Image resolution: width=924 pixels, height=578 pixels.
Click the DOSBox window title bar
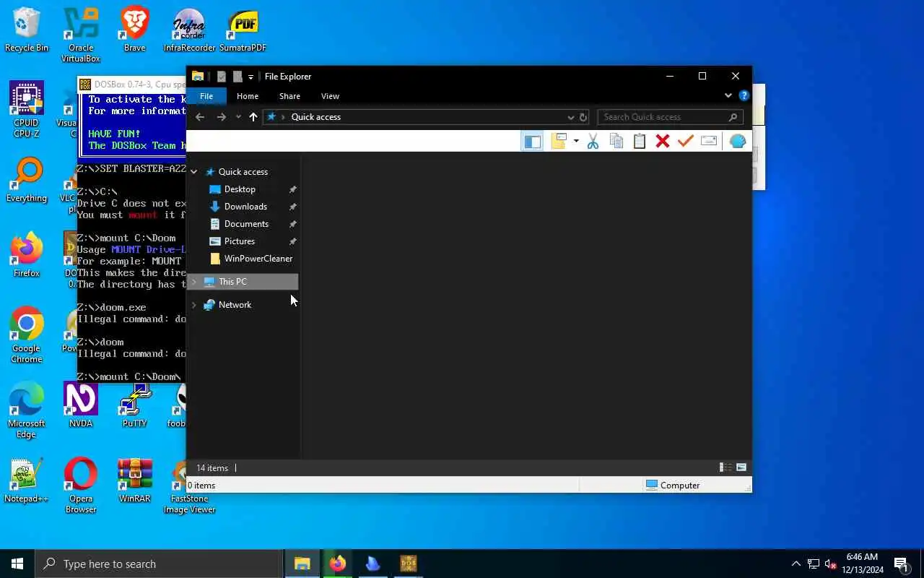132,85
